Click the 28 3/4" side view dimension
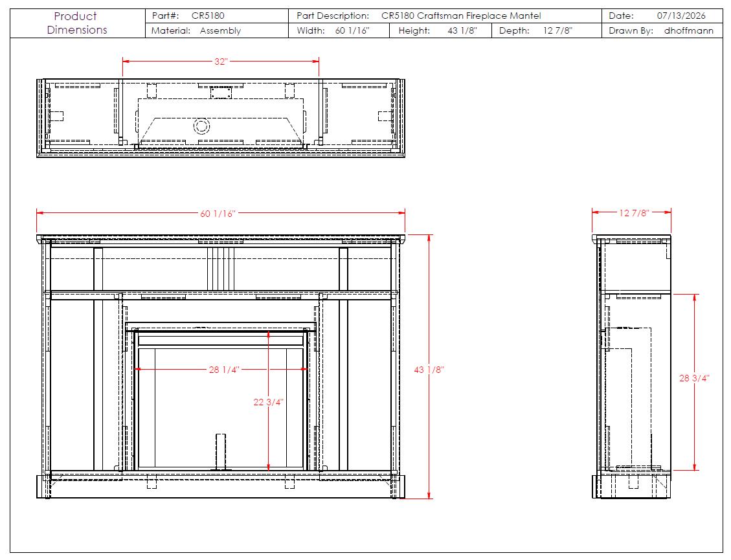Viewport: 731px width, 560px height. tap(693, 378)
